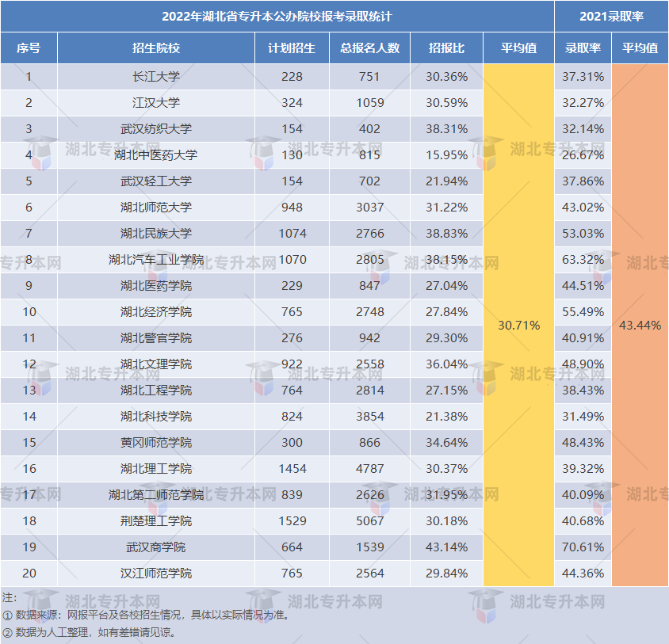Click the school name 武汉纺织大学
Viewport: 669px width, 644px height.
(156, 129)
